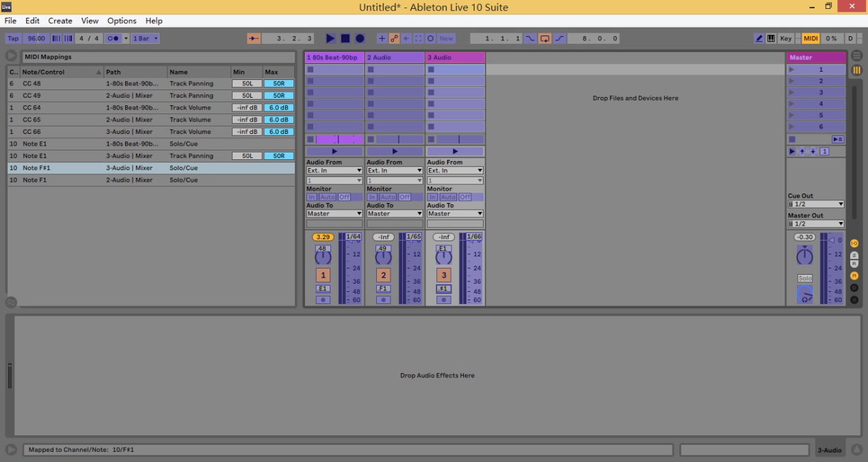Click the Tap tempo button

tap(13, 39)
